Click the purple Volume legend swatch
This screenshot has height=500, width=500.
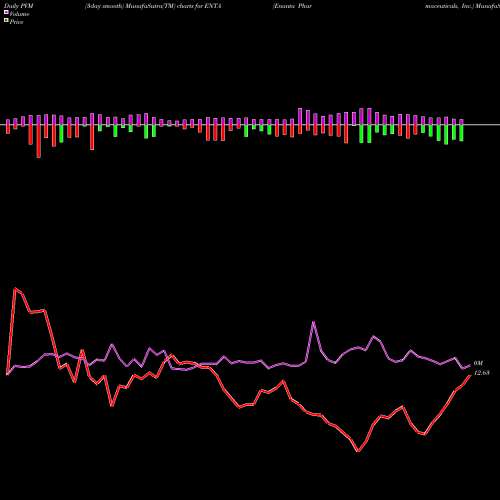6,12
